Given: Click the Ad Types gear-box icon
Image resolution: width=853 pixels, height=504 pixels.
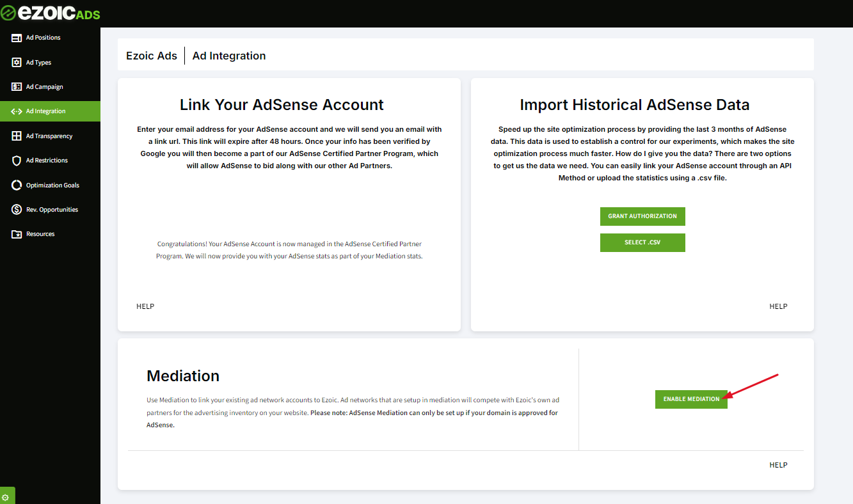Looking at the screenshot, I should tap(17, 63).
